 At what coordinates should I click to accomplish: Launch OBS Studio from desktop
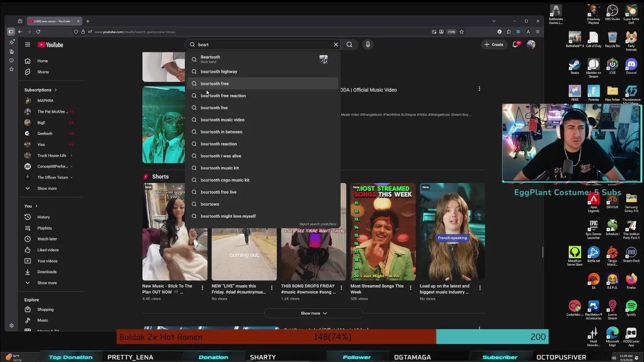tap(612, 13)
